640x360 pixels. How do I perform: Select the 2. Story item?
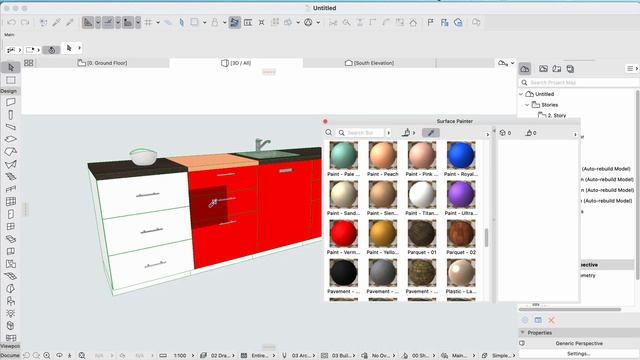point(552,116)
